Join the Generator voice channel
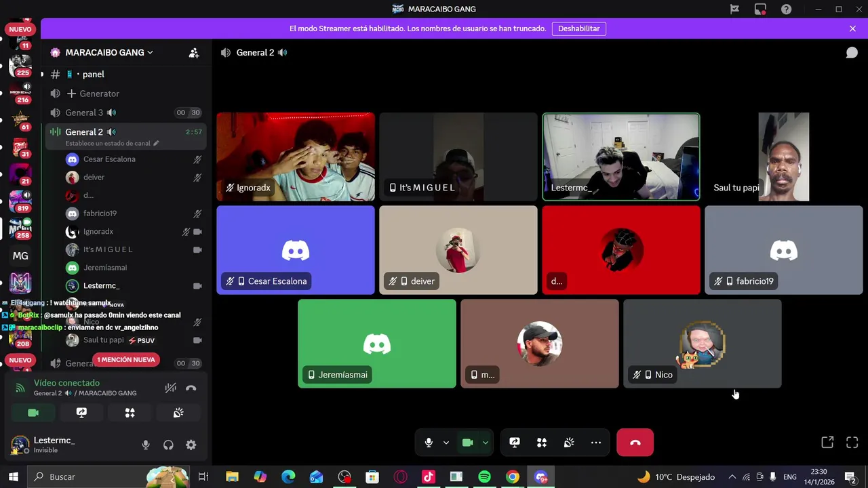The image size is (868, 488). 125,94
